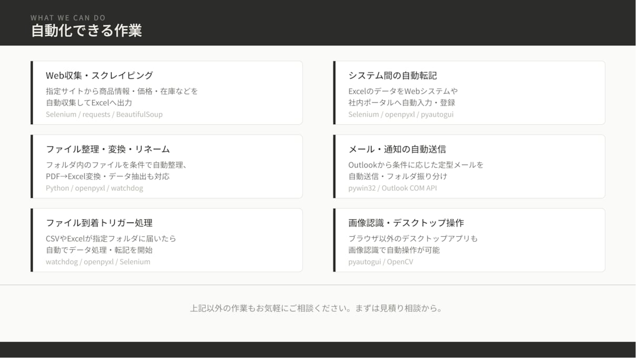Click the 'WHAT WE CAN DO' header label
The height and width of the screenshot is (364, 642).
pos(68,18)
